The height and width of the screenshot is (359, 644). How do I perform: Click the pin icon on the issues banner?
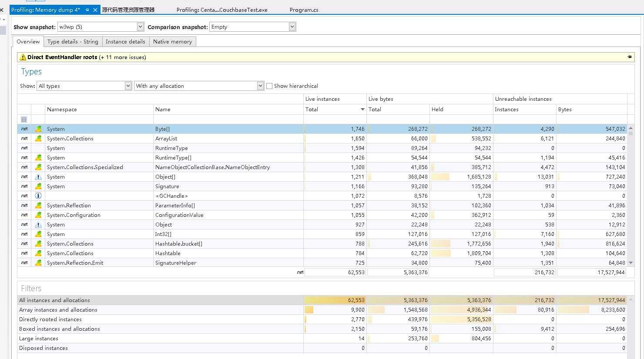629,57
